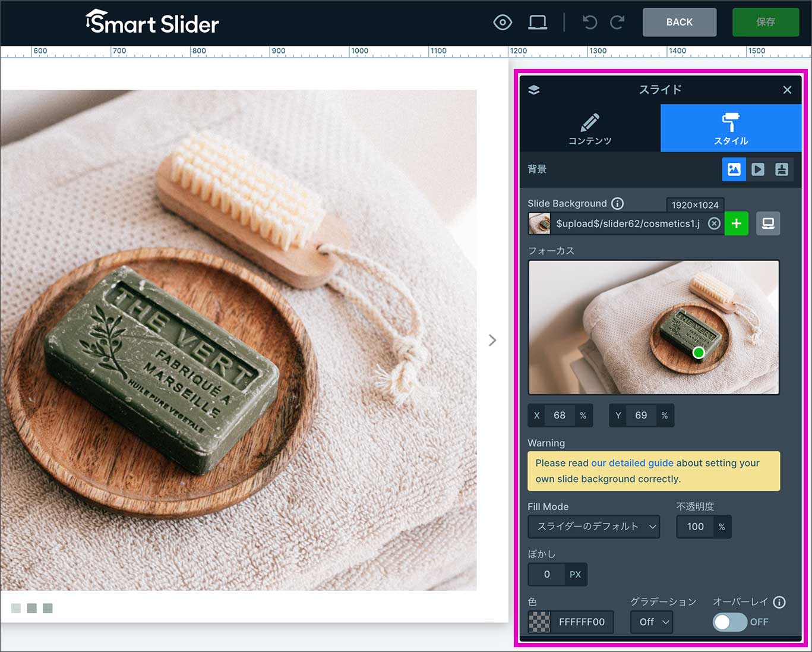Select the video background type icon
812x652 pixels.
click(758, 169)
